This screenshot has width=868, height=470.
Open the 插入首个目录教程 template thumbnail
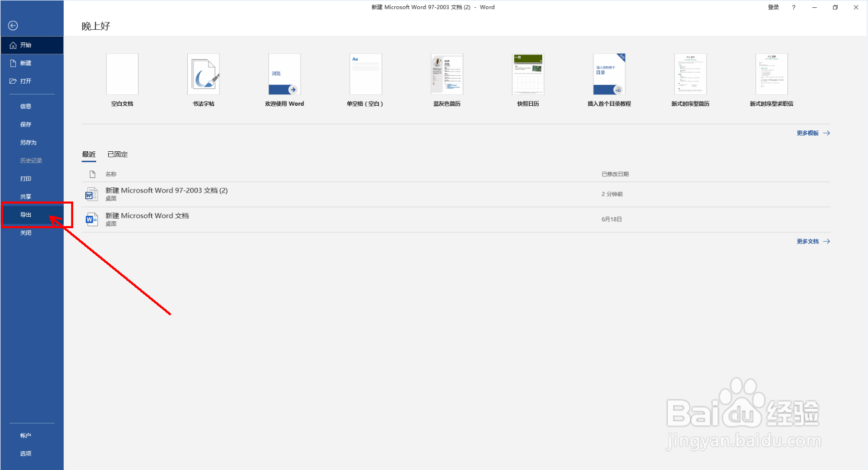609,74
